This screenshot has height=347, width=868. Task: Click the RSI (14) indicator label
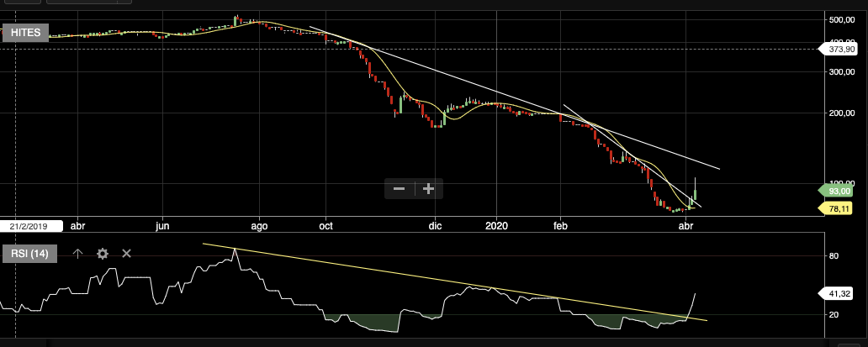[29, 254]
